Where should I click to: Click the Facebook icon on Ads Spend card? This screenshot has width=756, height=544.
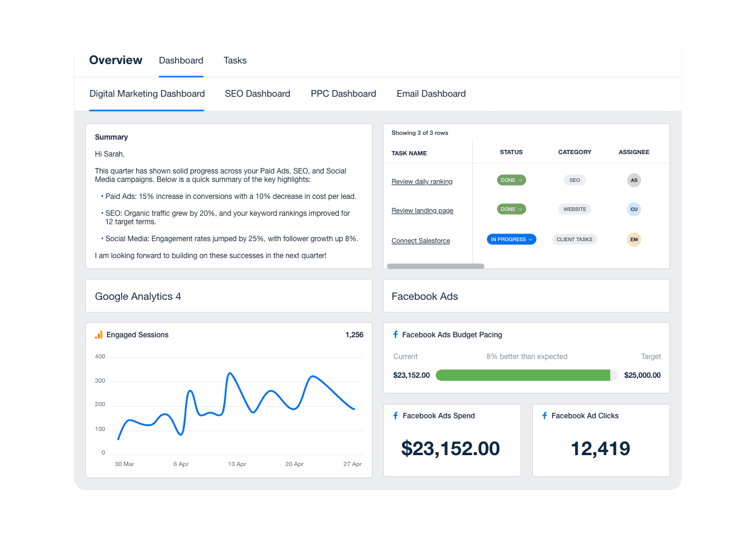click(395, 416)
